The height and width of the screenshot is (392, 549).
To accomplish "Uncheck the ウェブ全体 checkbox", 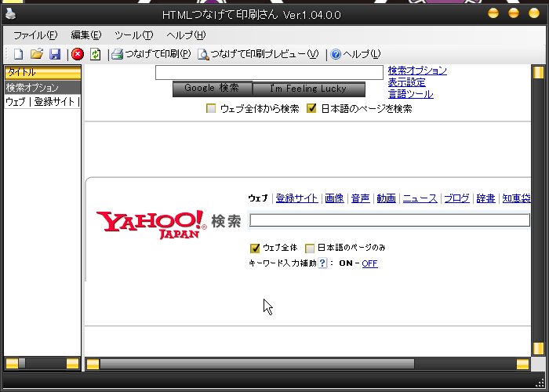I will [x=255, y=249].
